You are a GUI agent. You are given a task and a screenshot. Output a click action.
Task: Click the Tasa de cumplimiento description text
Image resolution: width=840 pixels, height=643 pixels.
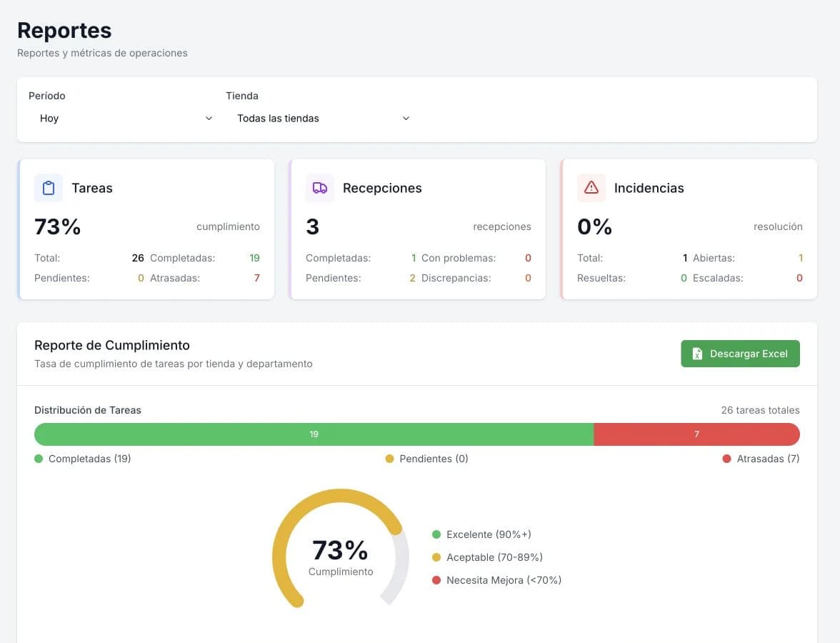[174, 364]
